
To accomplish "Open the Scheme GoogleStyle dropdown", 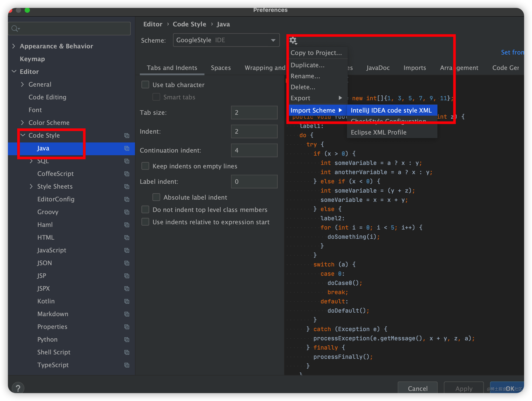I will pos(226,40).
